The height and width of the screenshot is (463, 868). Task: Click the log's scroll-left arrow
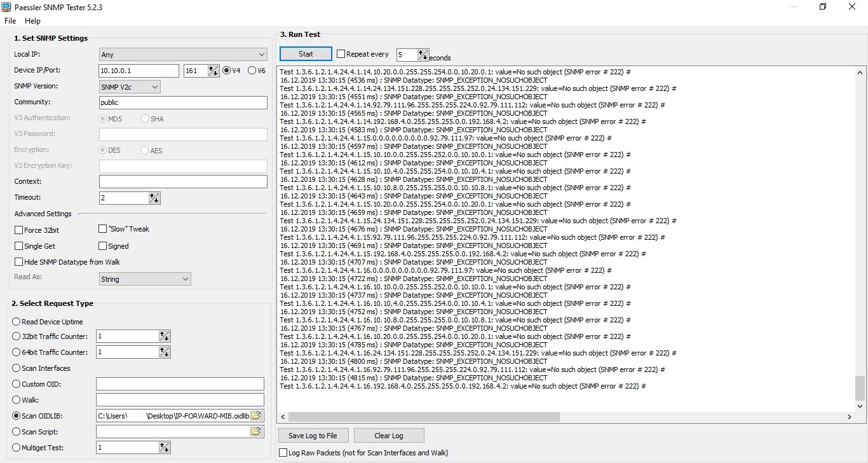[x=283, y=417]
